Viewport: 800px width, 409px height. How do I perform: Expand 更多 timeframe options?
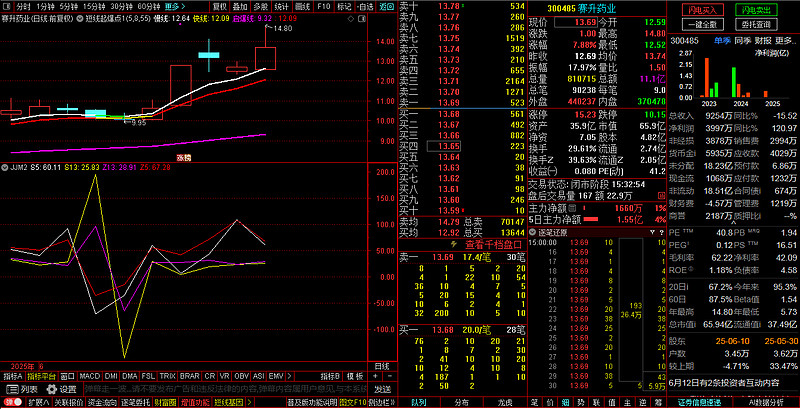[x=174, y=7]
